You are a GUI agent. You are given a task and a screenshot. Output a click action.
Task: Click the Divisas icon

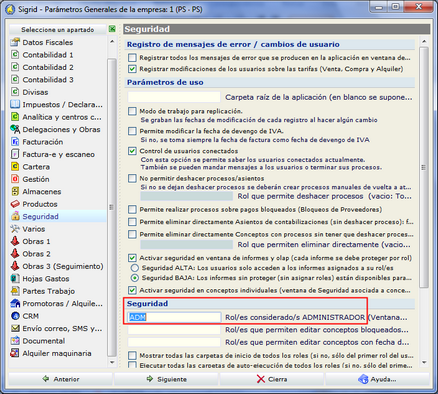(x=15, y=92)
